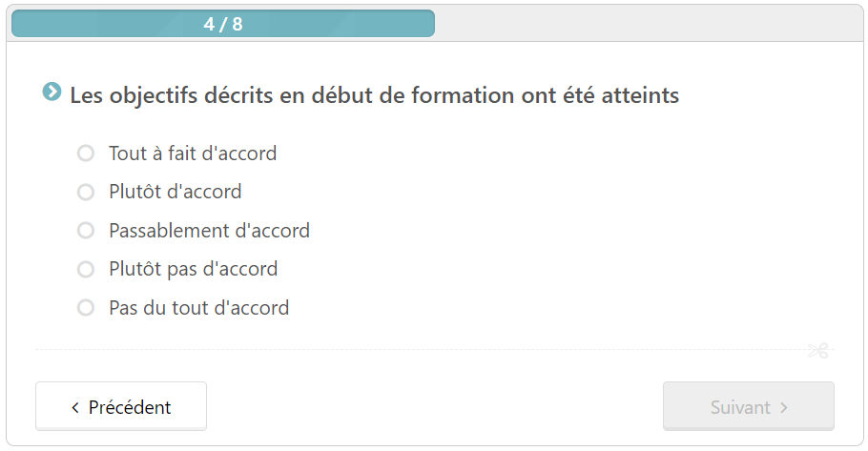This screenshot has height=451, width=868.
Task: Click the "Passablement d'accord" answer text
Action: point(209,231)
